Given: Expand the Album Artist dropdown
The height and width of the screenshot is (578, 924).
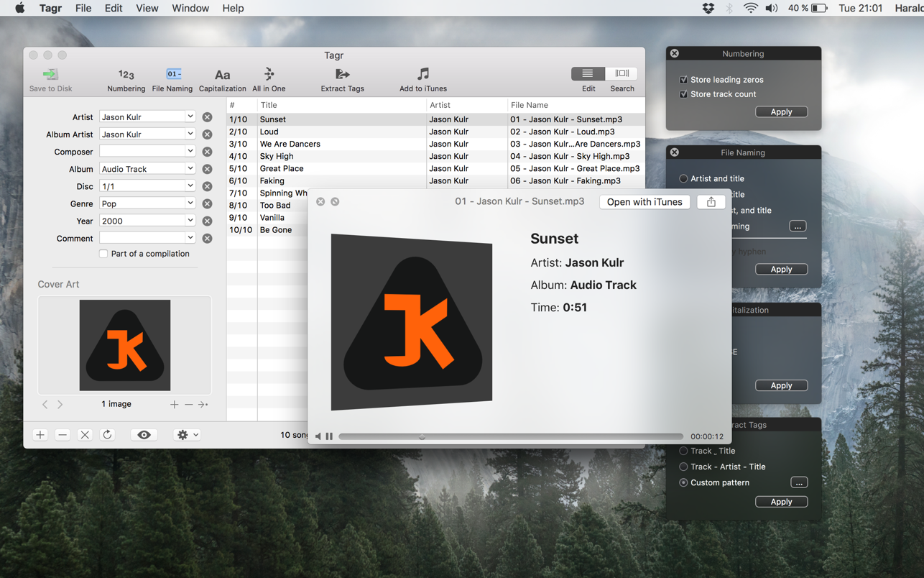Looking at the screenshot, I should click(190, 134).
